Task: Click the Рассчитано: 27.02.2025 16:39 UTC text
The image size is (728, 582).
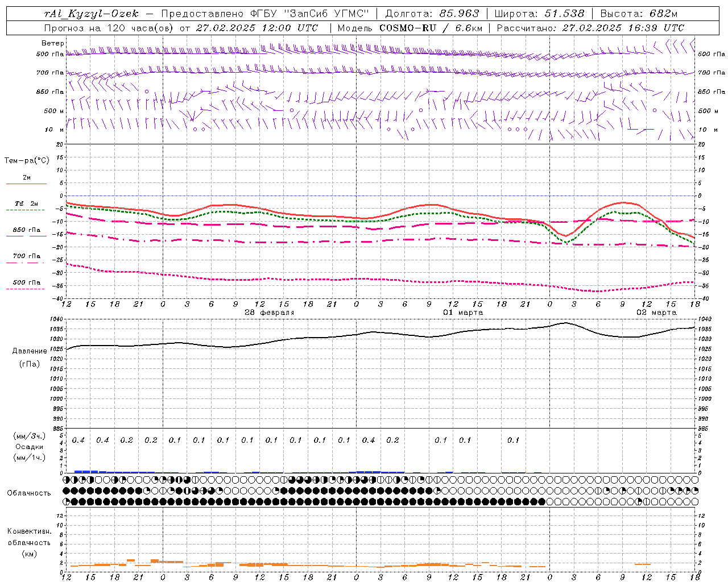Action: click(590, 28)
